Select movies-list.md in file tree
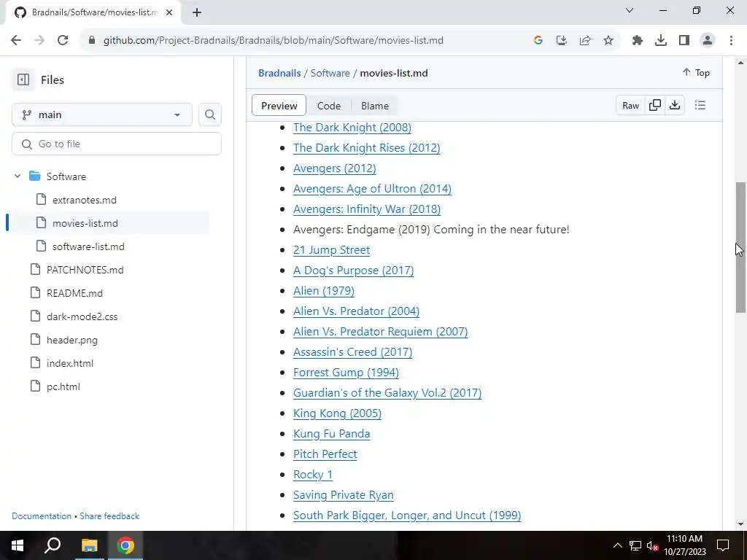Image resolution: width=747 pixels, height=560 pixels. 85,223
